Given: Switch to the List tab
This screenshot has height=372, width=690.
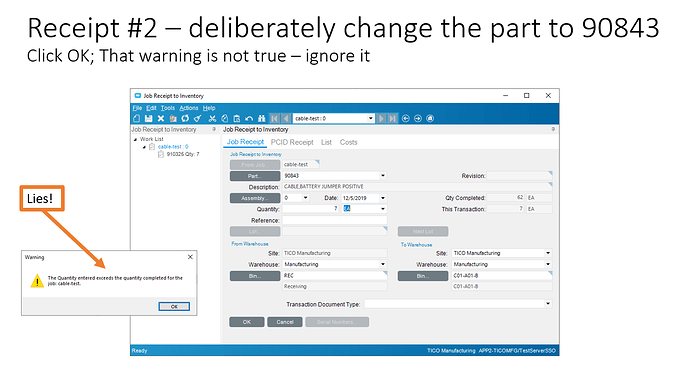Looking at the screenshot, I should (326, 142).
